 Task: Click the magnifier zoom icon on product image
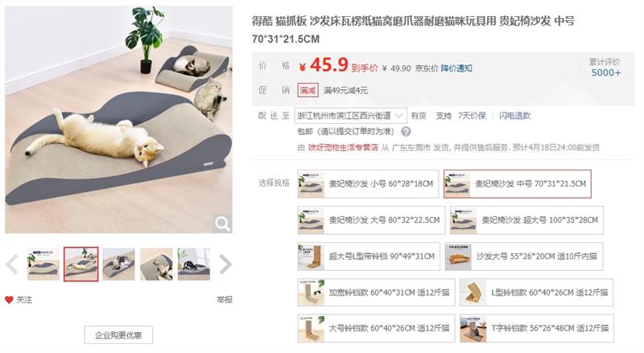pos(222,224)
